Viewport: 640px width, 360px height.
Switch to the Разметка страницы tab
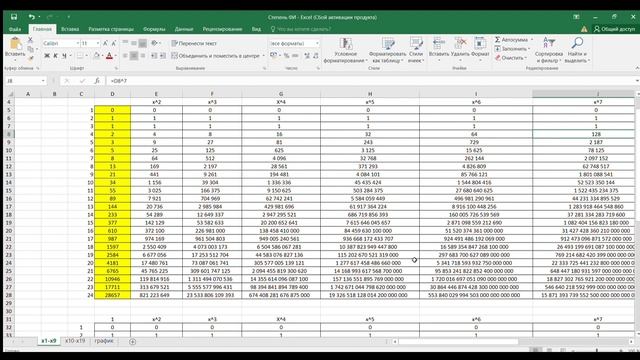[111, 29]
